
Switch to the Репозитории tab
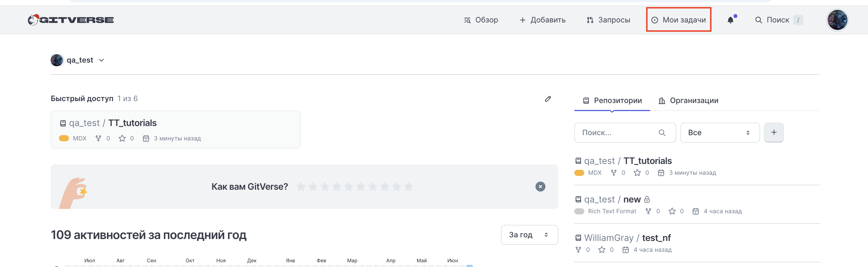(612, 101)
